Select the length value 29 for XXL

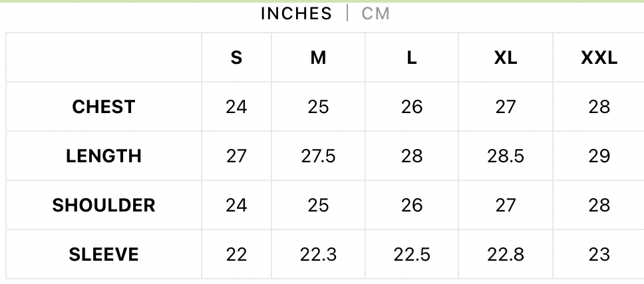599,156
